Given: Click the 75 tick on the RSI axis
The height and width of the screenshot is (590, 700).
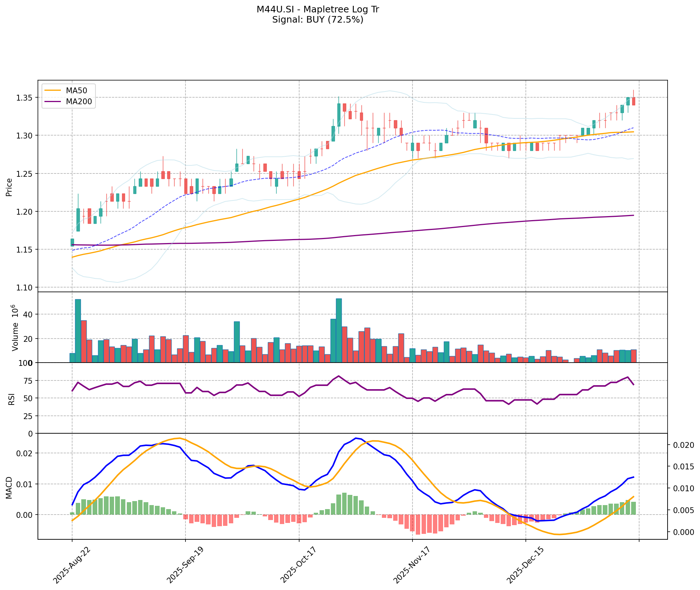Looking at the screenshot, I should (x=28, y=381).
